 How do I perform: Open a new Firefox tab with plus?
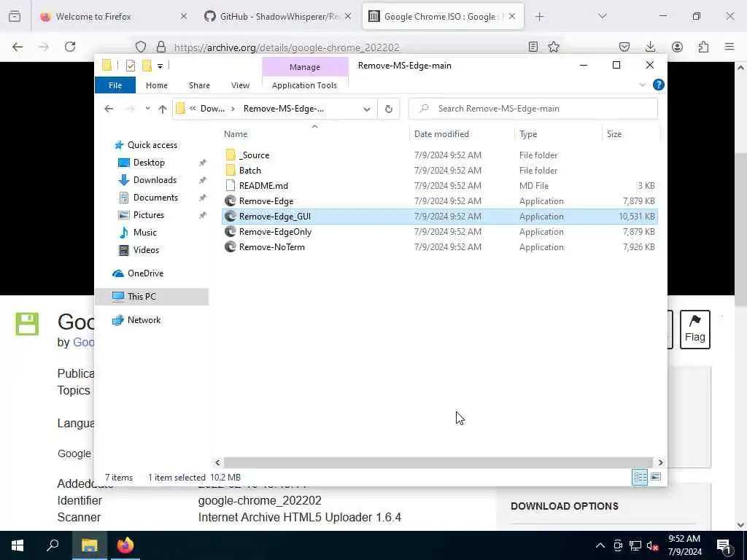539,17
